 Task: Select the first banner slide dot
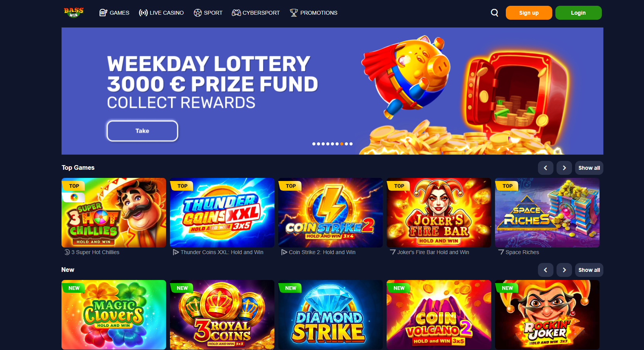click(314, 144)
